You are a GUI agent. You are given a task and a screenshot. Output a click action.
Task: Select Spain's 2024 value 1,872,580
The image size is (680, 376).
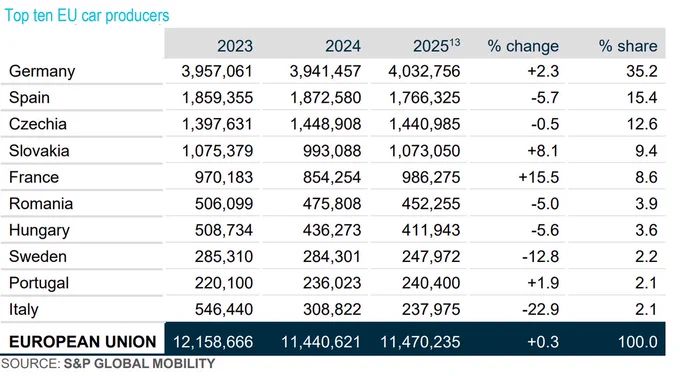click(326, 98)
